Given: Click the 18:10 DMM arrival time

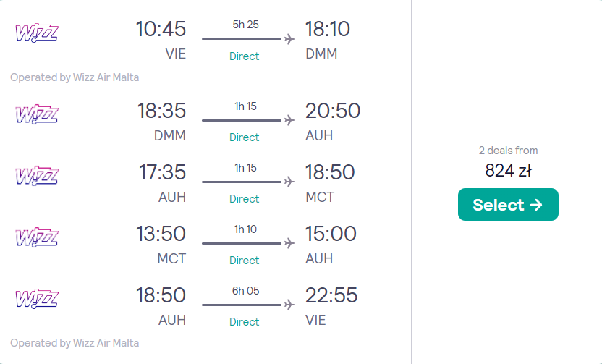Looking at the screenshot, I should pos(327,29).
